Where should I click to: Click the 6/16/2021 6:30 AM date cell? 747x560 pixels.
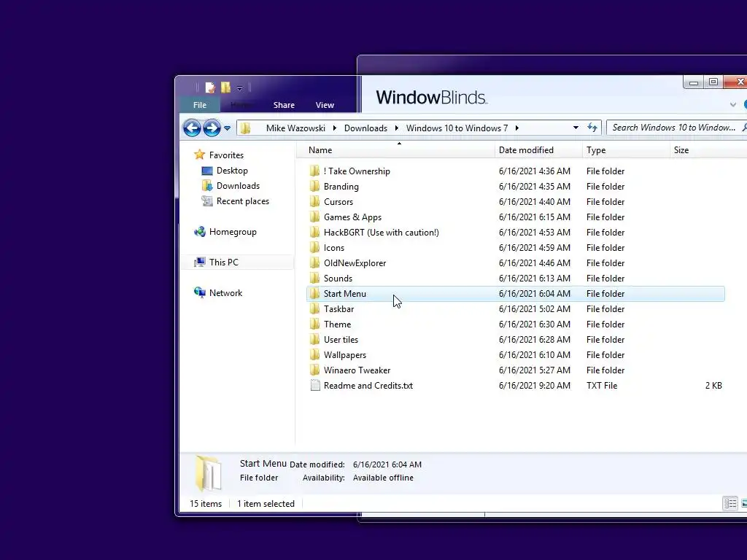coord(535,324)
